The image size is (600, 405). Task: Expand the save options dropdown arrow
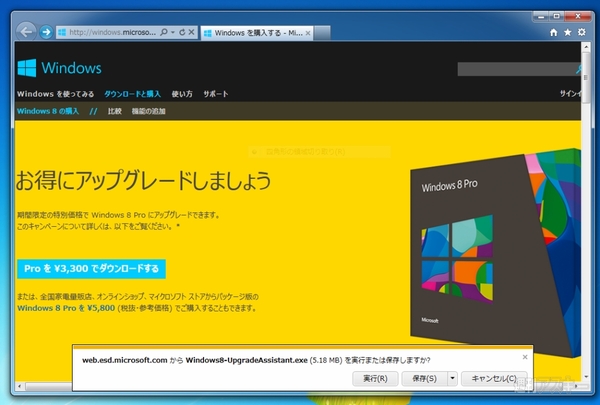(x=452, y=379)
